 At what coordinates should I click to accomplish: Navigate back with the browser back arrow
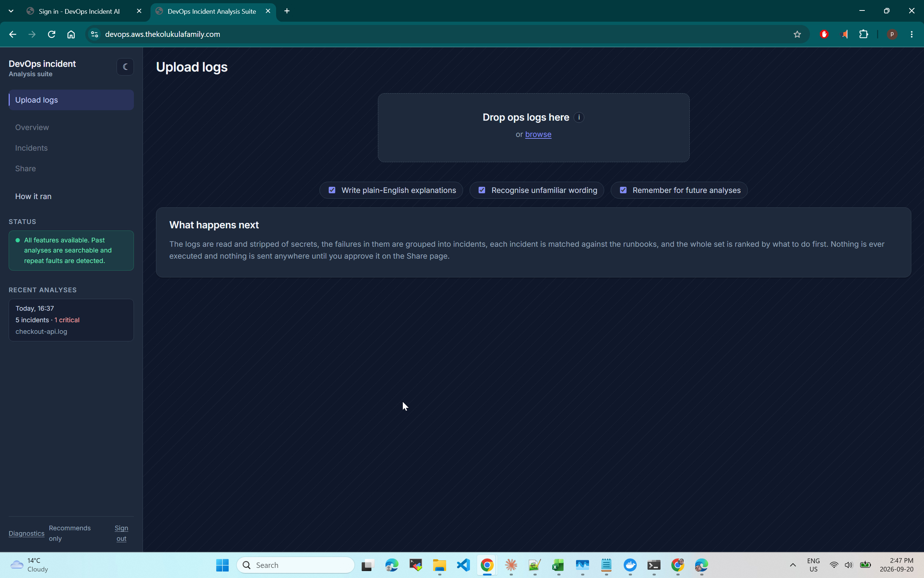point(13,34)
